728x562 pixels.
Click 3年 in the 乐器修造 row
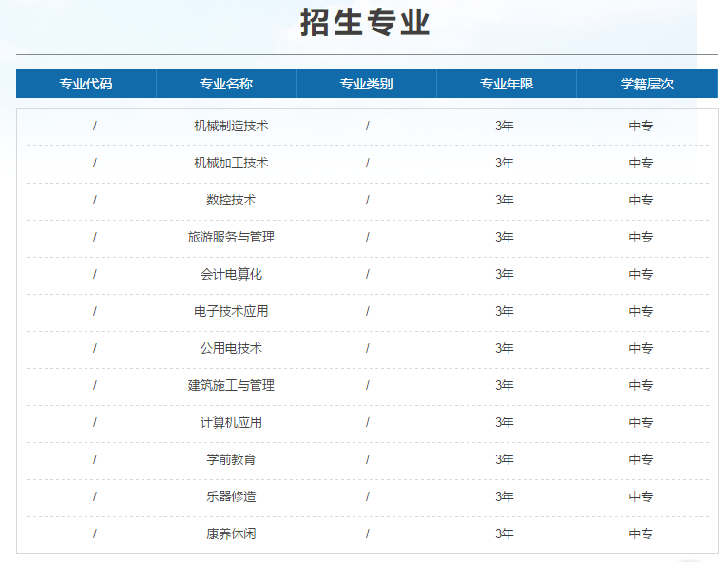[505, 497]
